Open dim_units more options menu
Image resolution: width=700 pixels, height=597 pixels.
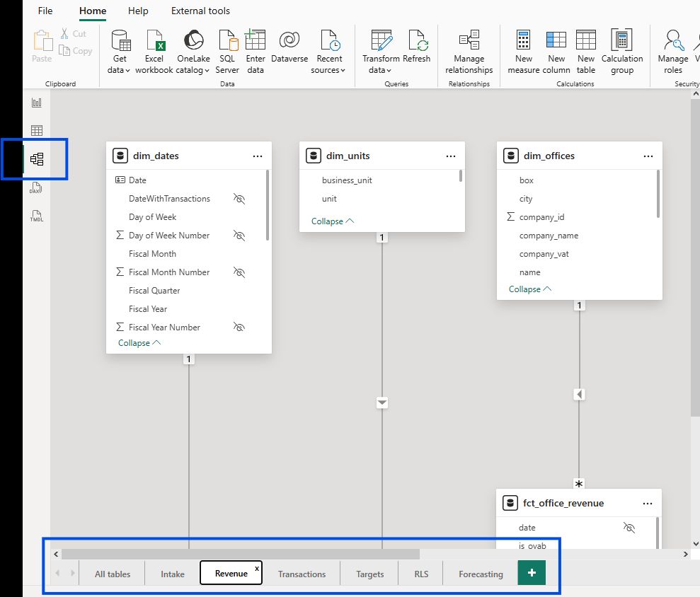[451, 156]
